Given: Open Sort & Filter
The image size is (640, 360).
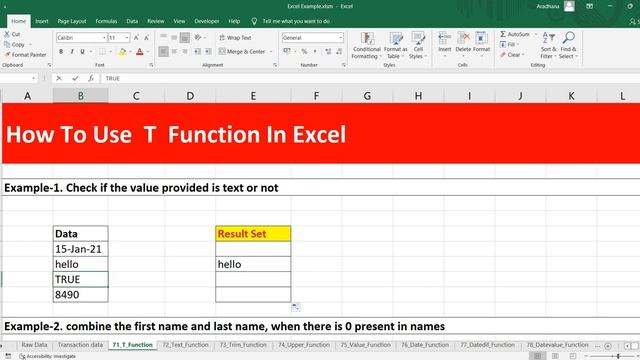Looking at the screenshot, I should [549, 45].
